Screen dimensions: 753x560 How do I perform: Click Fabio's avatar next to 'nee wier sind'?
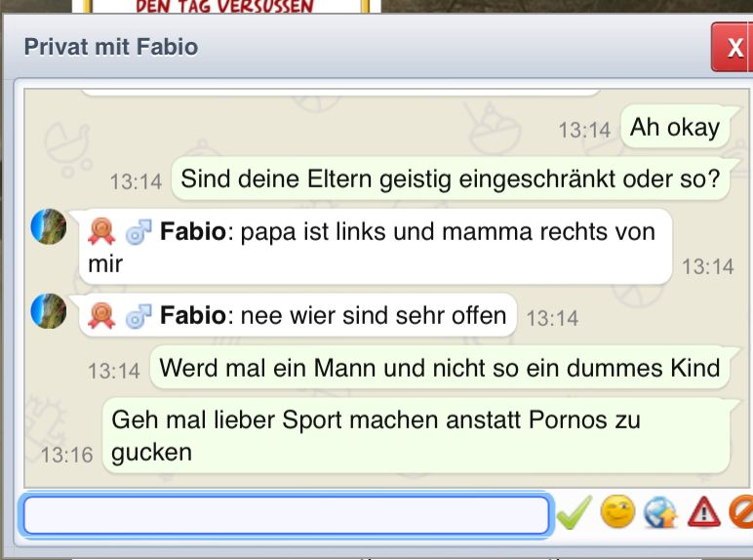[x=49, y=311]
